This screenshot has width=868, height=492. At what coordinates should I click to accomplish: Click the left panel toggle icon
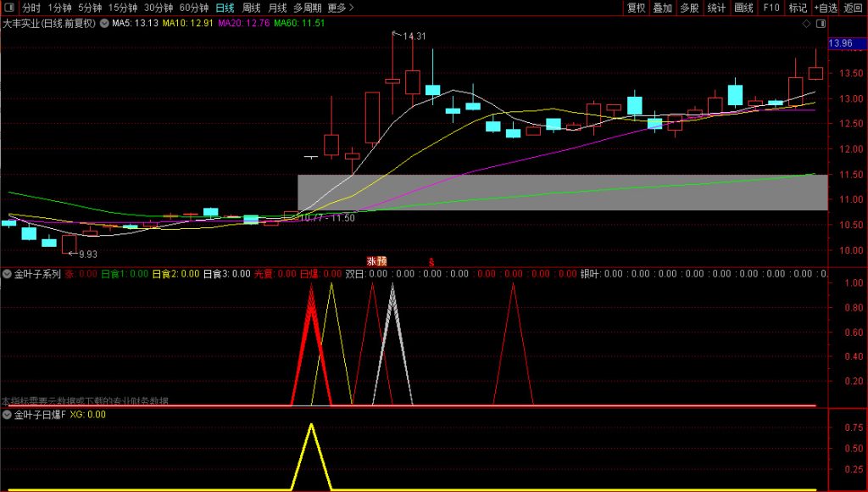10,8
